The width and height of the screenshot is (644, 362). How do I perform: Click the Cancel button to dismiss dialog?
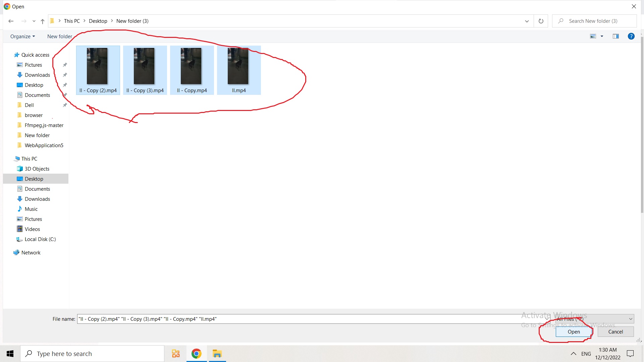click(x=615, y=331)
